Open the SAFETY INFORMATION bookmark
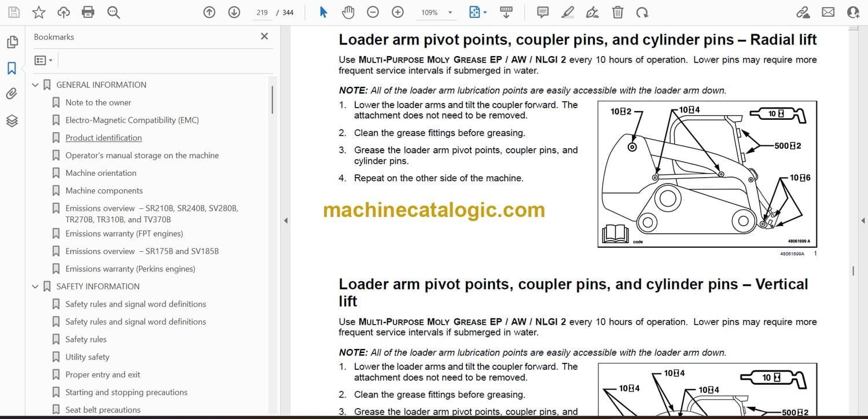Screen dimensions: 868x419 [98, 286]
